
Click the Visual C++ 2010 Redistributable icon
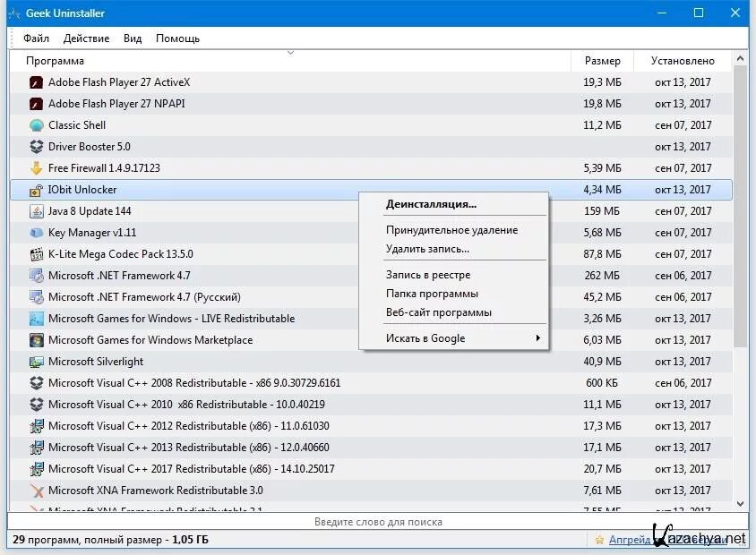36,405
